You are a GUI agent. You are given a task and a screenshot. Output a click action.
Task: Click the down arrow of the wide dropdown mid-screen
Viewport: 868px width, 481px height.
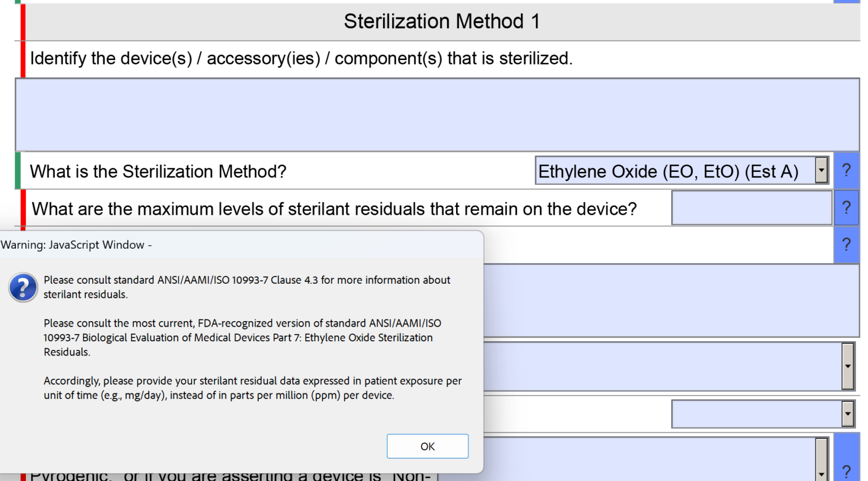pos(848,366)
